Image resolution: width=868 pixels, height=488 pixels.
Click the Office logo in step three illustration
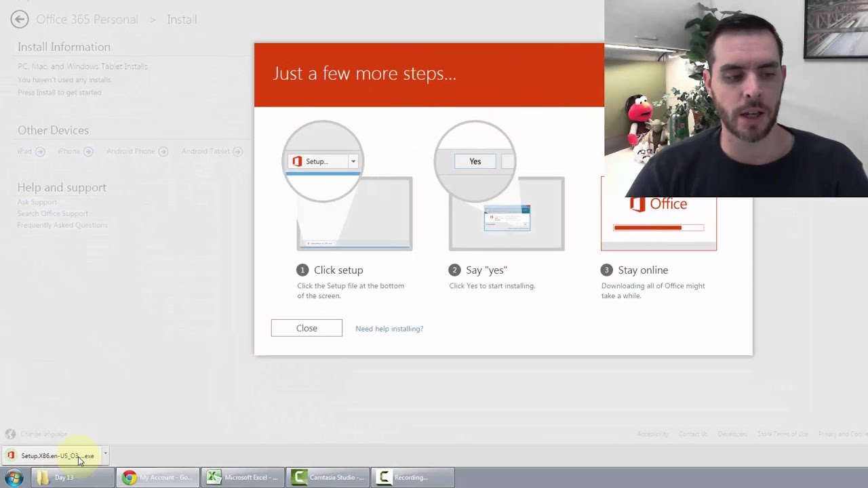(658, 204)
